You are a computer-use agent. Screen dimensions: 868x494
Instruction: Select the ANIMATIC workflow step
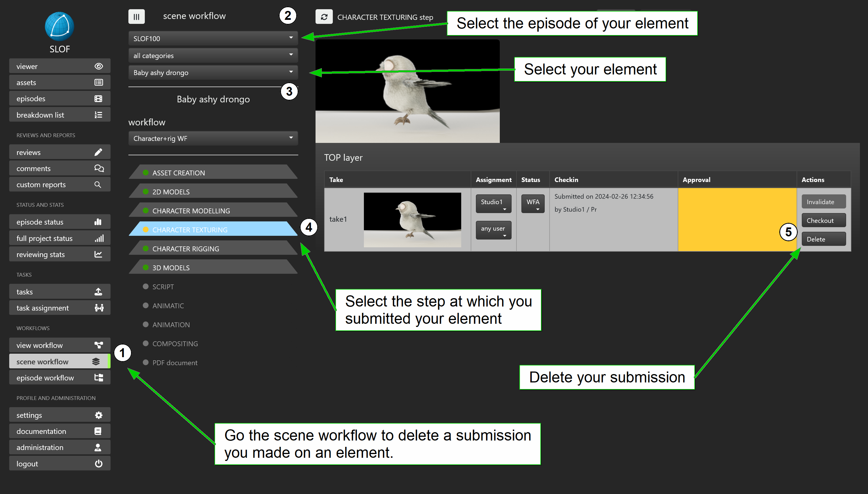coord(168,306)
